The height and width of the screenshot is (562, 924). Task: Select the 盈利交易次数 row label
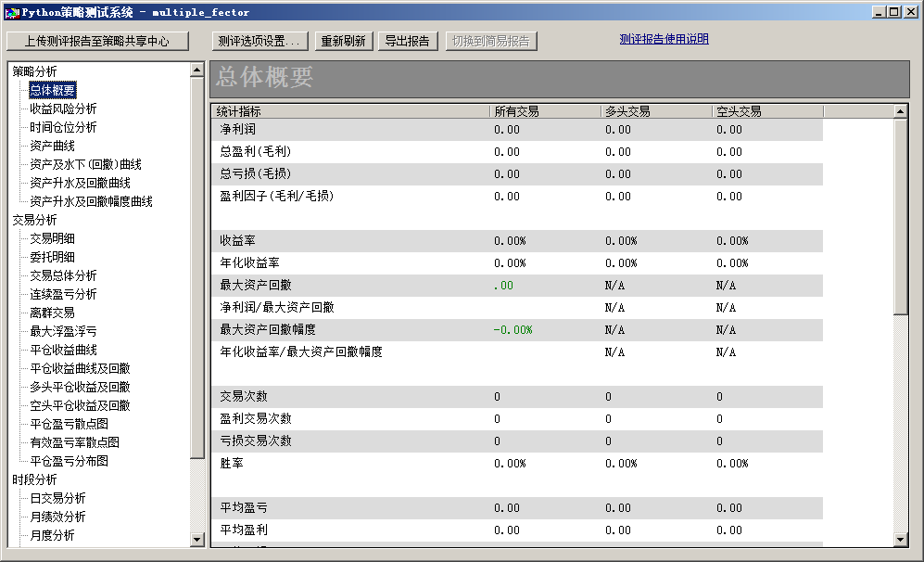pyautogui.click(x=256, y=418)
